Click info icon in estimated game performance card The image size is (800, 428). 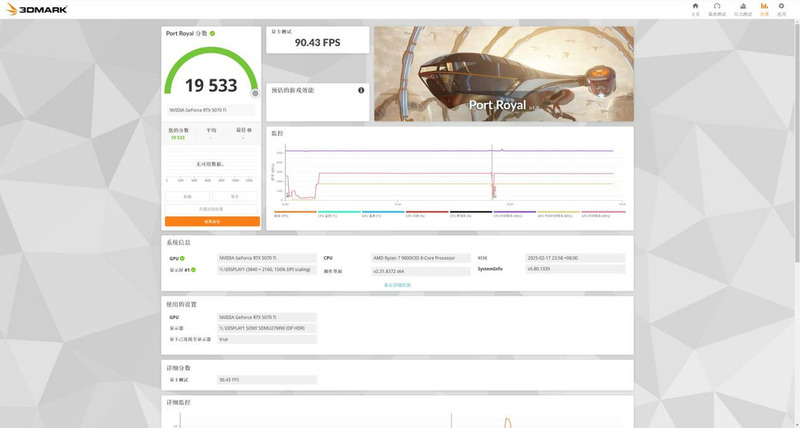361,90
